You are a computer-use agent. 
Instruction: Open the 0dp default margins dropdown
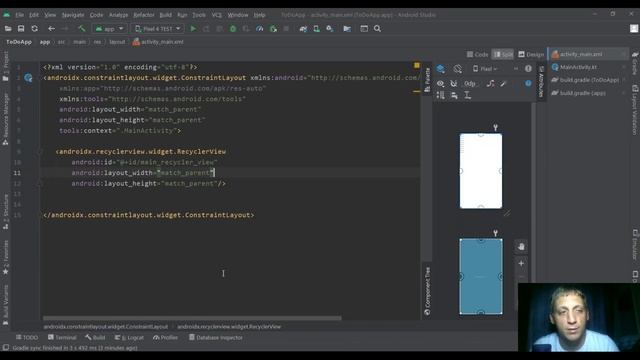(471, 83)
